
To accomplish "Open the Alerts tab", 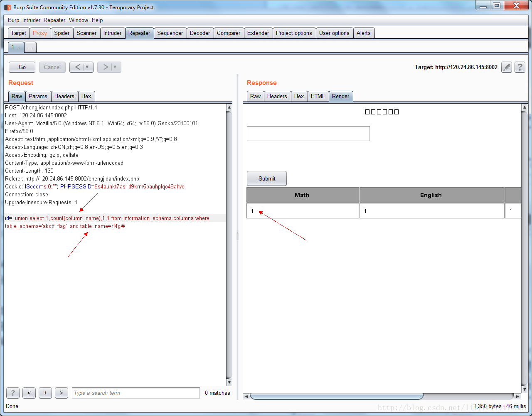I will point(364,33).
